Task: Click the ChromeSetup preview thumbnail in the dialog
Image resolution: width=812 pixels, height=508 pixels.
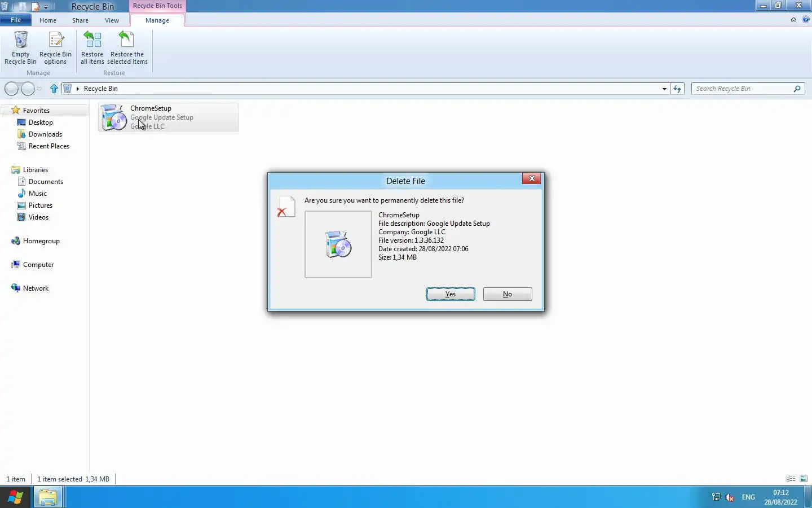Action: click(338, 244)
